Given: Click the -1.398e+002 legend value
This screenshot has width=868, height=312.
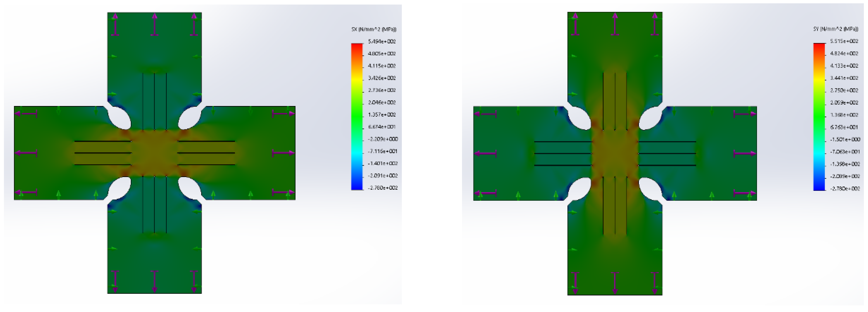Looking at the screenshot, I should (845, 164).
